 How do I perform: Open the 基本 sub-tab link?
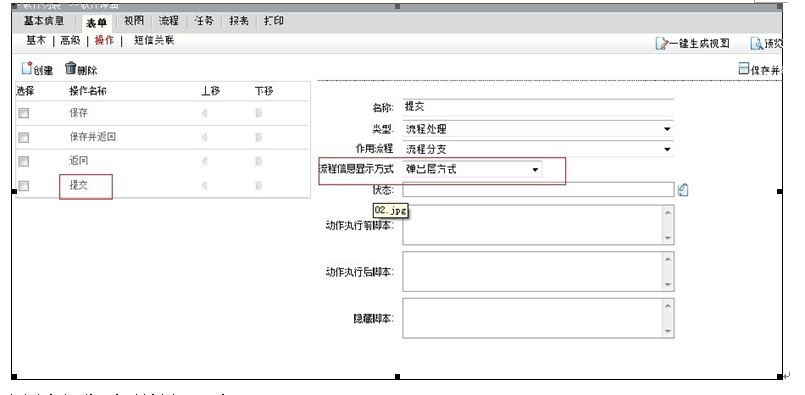click(x=36, y=41)
